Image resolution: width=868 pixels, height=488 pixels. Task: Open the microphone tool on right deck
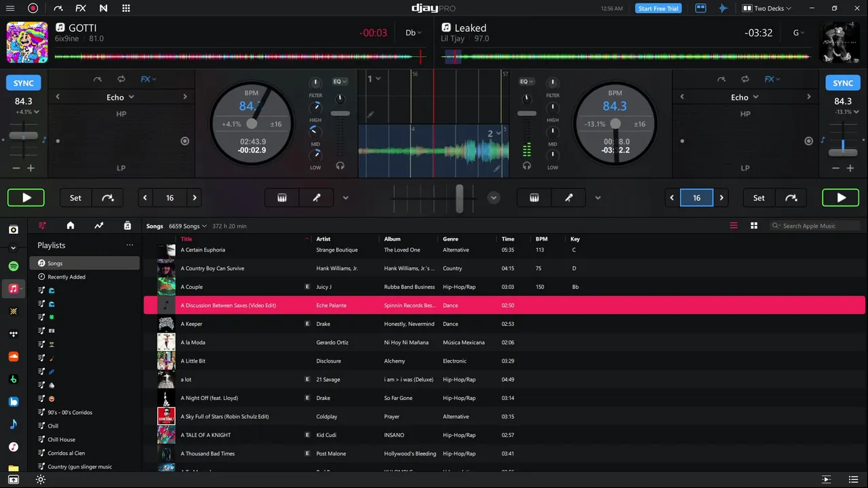pos(569,198)
